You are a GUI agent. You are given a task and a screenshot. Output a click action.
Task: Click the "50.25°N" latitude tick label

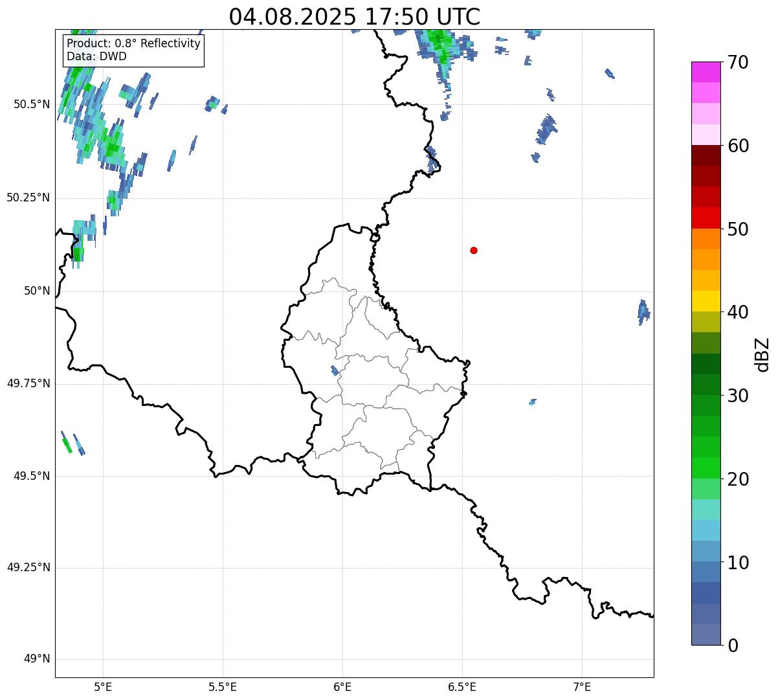[28, 198]
